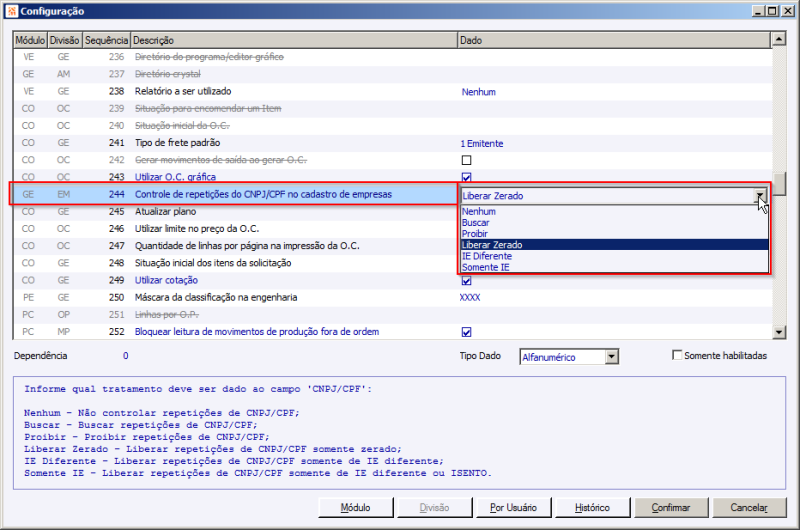
Task: Click the Configuração window title icon
Action: tap(12, 11)
